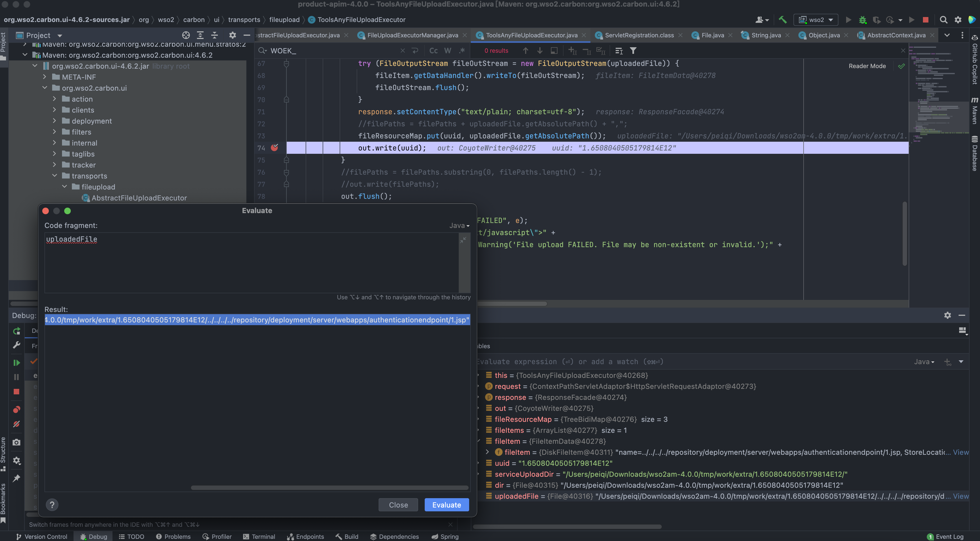Click Select Opened File crosshair icon
The image size is (980, 541).
pos(186,35)
